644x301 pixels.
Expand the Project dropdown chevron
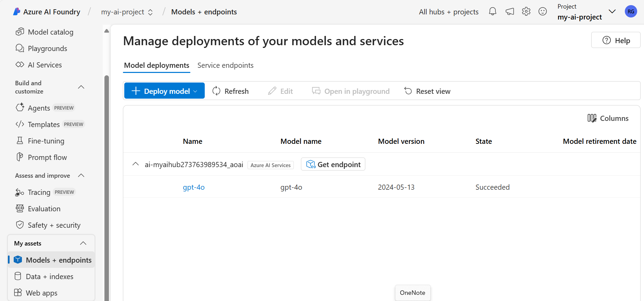coord(612,11)
